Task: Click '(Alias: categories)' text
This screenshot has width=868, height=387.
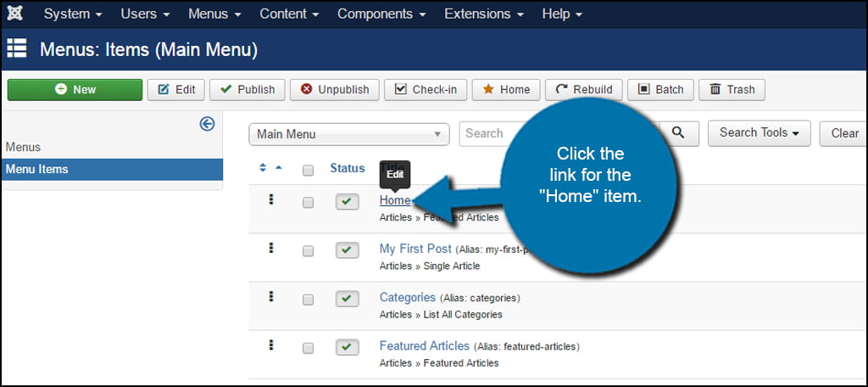Action: point(480,298)
